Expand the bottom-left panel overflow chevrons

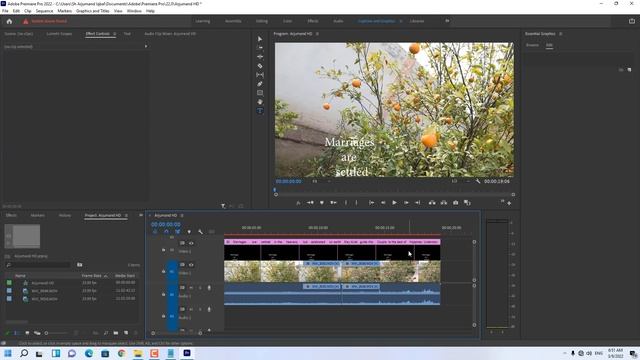tap(141, 215)
